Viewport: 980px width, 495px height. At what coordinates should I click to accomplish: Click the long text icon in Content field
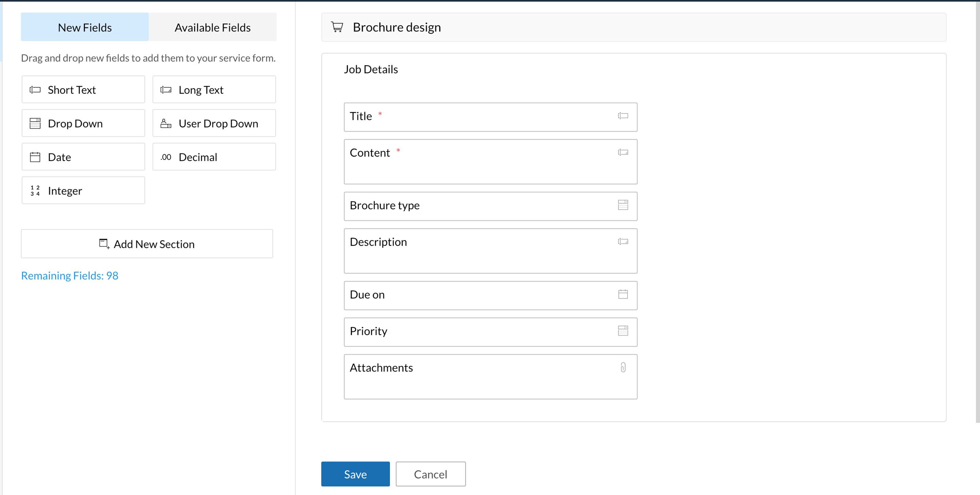(x=623, y=152)
